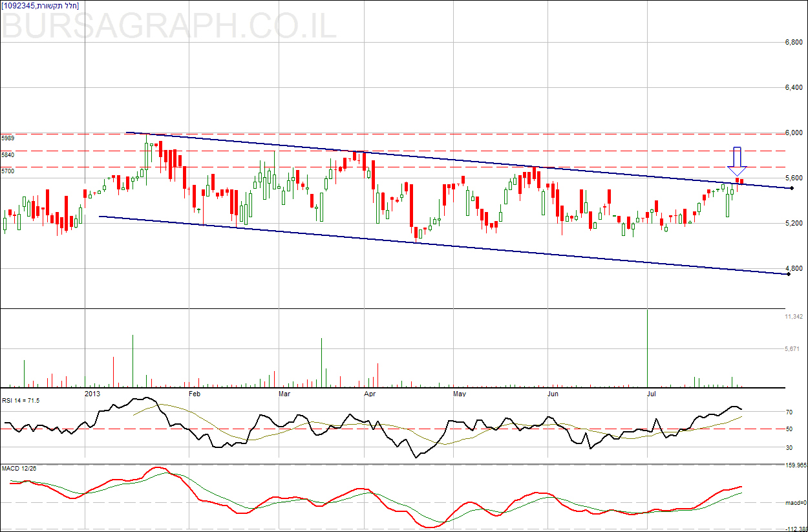Click the chart title with ticker number 1092345
Screen dimensions: 808x532
[x=40, y=6]
